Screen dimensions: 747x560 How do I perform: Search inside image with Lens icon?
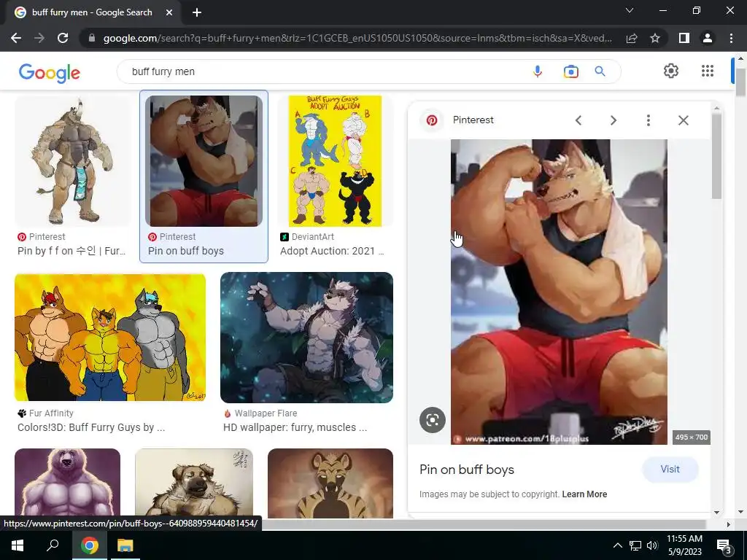pos(432,420)
